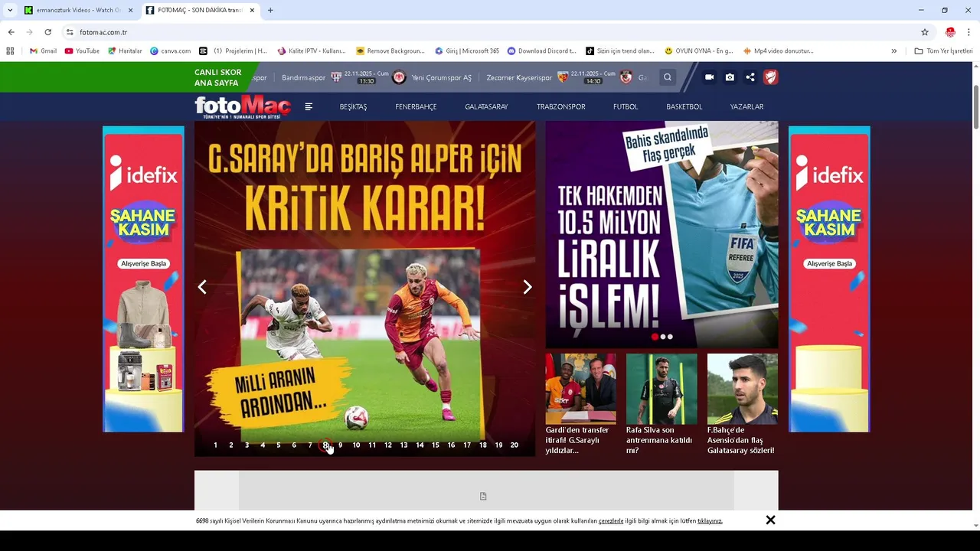Advance slider with right arrow

coord(528,287)
